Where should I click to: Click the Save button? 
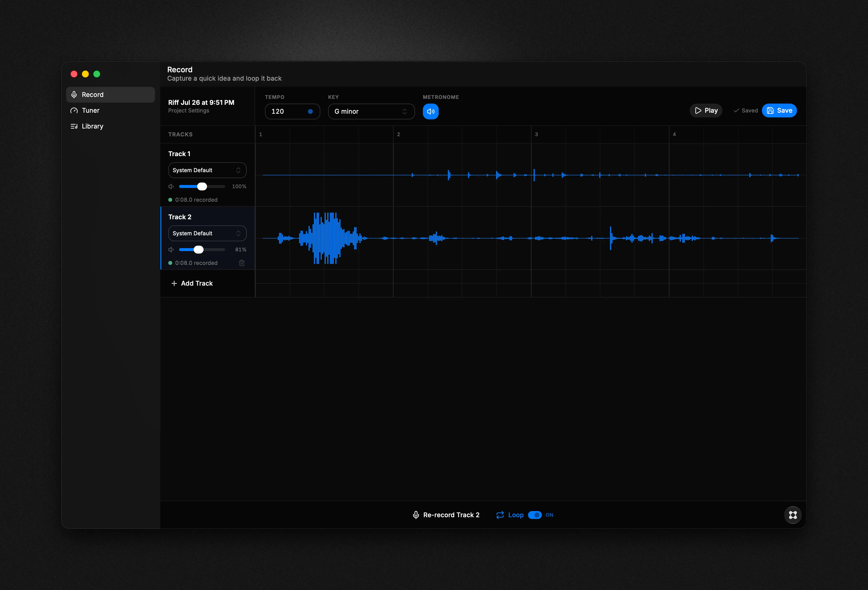(x=779, y=111)
